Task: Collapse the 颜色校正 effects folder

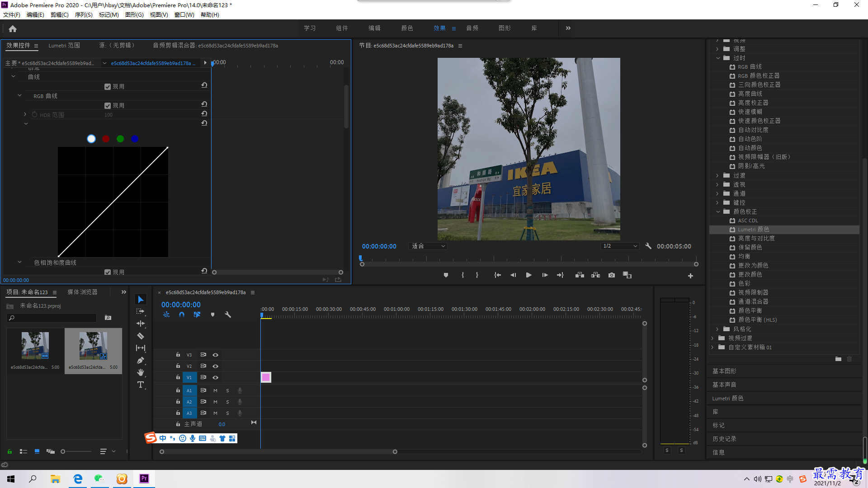Action: point(718,211)
